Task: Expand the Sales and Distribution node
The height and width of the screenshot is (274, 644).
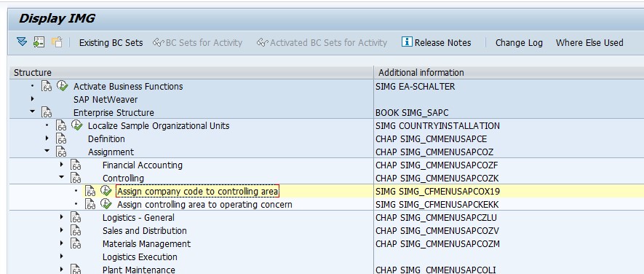Action: pos(62,230)
